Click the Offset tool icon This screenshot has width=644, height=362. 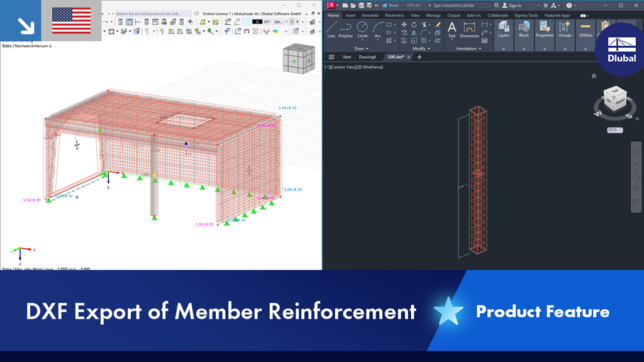tap(438, 41)
